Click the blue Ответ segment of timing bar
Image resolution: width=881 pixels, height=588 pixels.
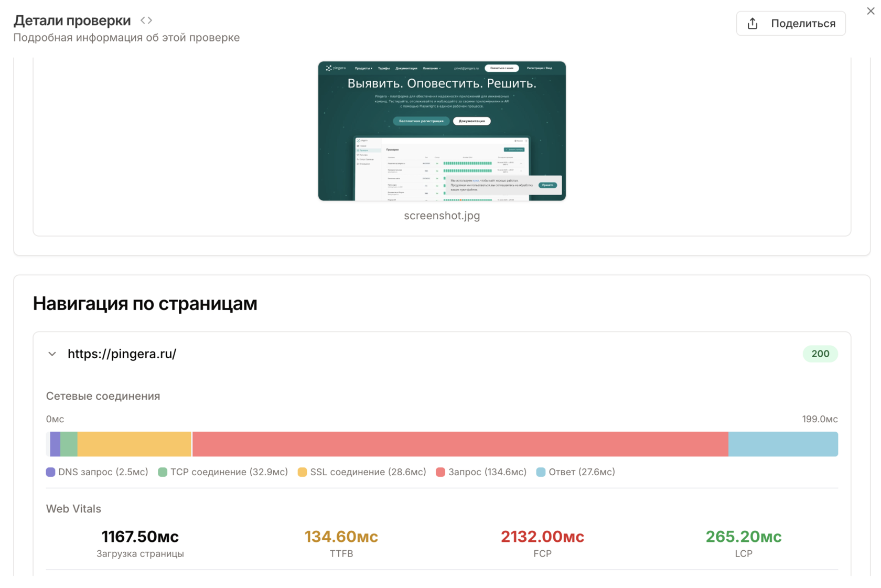click(x=783, y=444)
